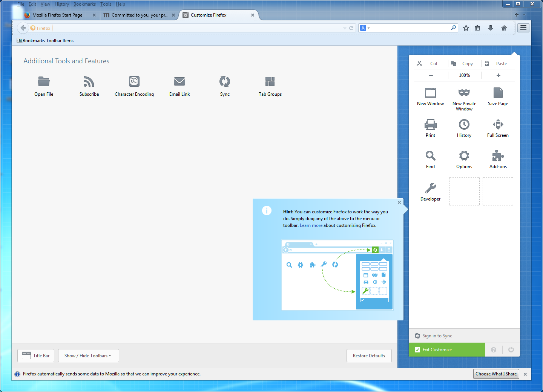The height and width of the screenshot is (392, 543).
Task: Click the Developer wrench icon
Action: [430, 188]
